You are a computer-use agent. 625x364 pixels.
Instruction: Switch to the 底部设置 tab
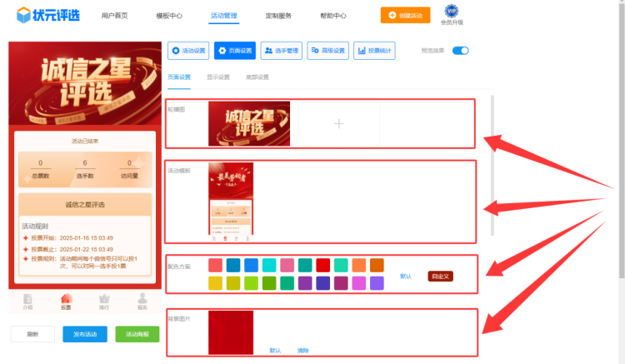tap(257, 77)
